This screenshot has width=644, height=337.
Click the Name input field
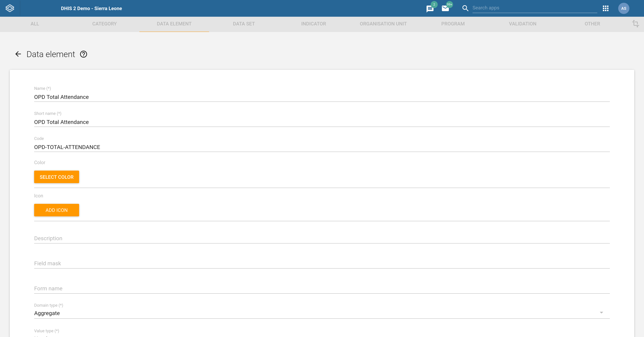click(322, 97)
